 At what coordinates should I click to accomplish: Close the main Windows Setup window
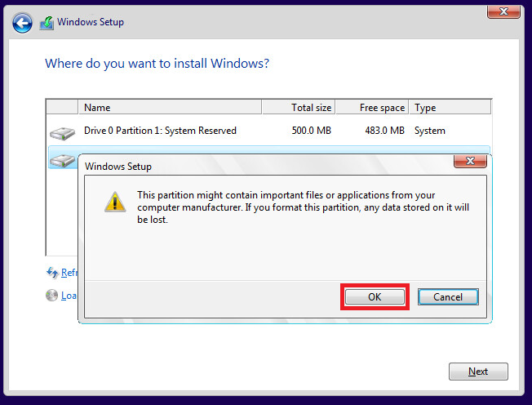[x=503, y=11]
